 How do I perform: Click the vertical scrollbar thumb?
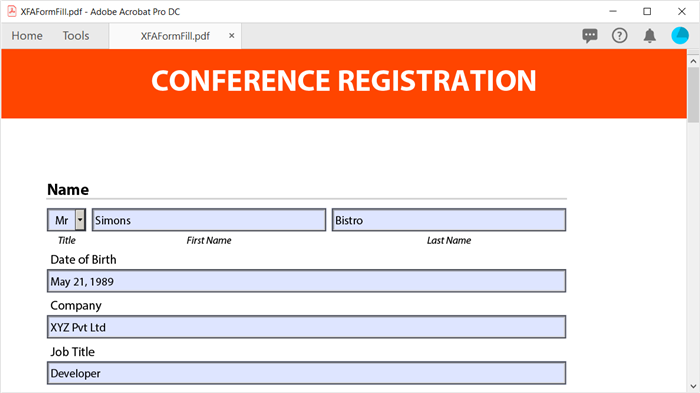pyautogui.click(x=693, y=95)
